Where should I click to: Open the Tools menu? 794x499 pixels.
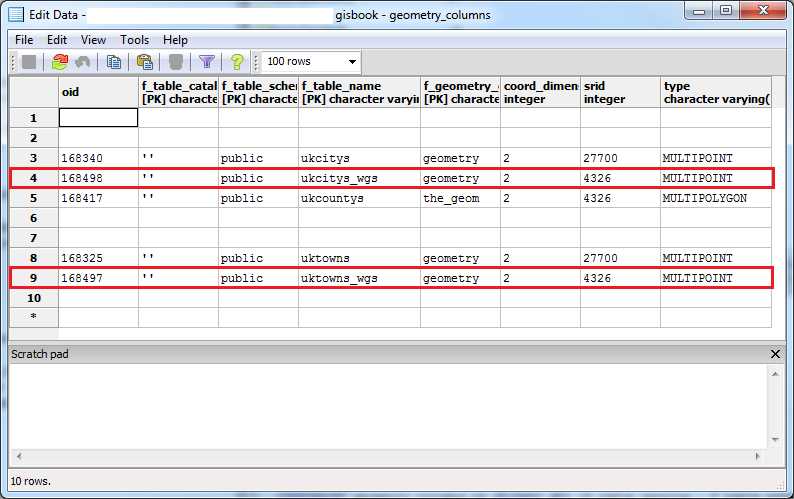[x=134, y=40]
